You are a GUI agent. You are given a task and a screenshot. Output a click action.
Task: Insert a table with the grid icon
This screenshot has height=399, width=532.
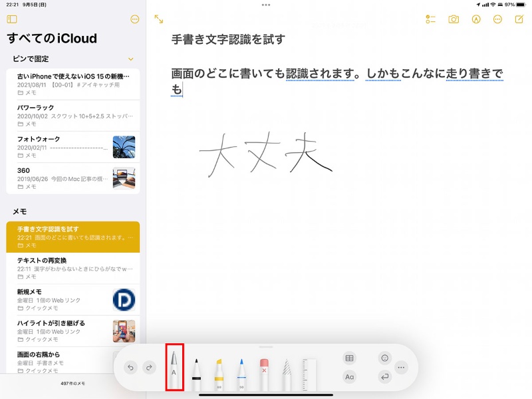tap(350, 358)
